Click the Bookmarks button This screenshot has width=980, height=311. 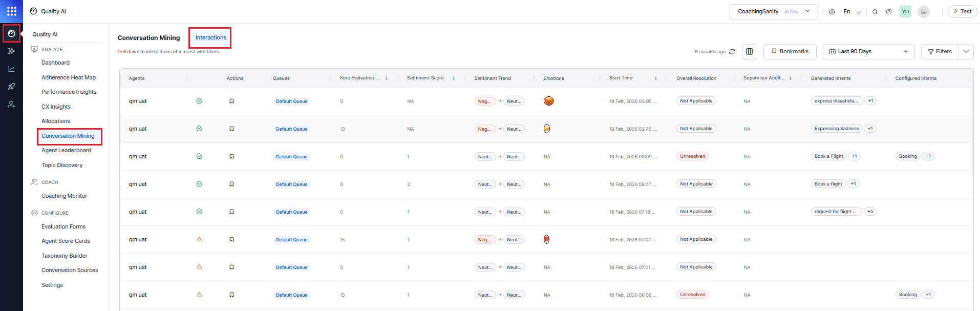(790, 51)
